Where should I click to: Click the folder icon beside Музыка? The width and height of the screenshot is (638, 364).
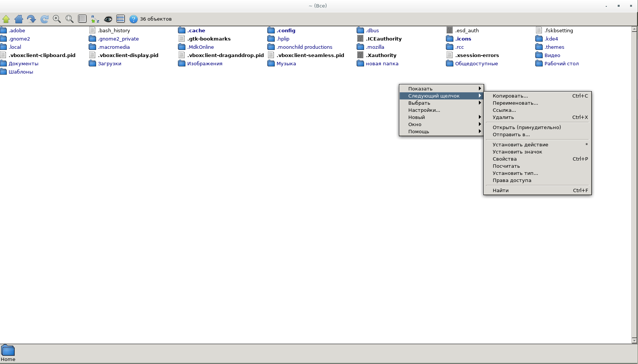coord(271,63)
